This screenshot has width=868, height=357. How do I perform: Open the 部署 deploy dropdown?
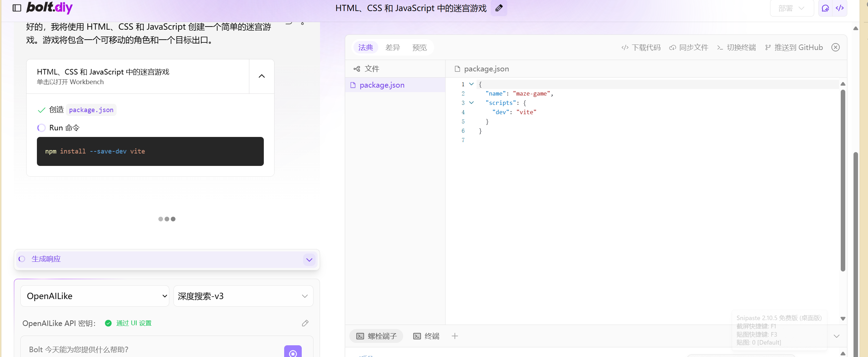coord(791,8)
